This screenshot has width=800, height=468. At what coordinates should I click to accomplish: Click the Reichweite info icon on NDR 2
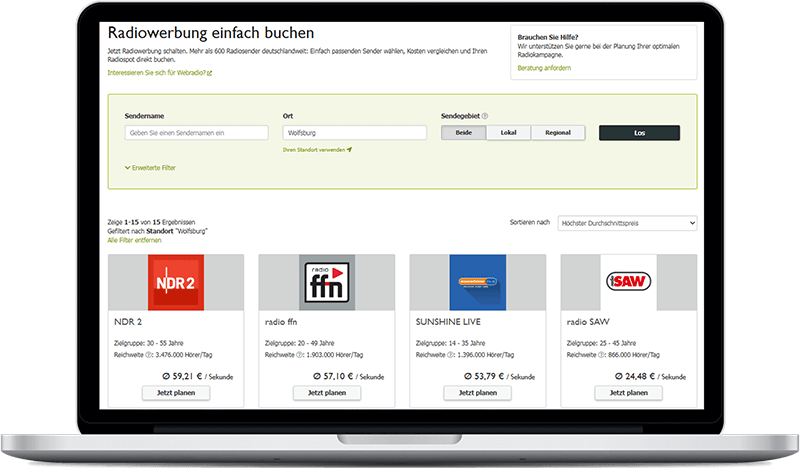[x=151, y=354]
